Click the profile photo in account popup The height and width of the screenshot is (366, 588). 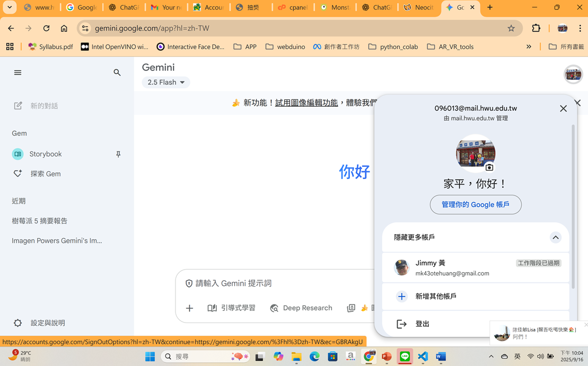point(476,153)
